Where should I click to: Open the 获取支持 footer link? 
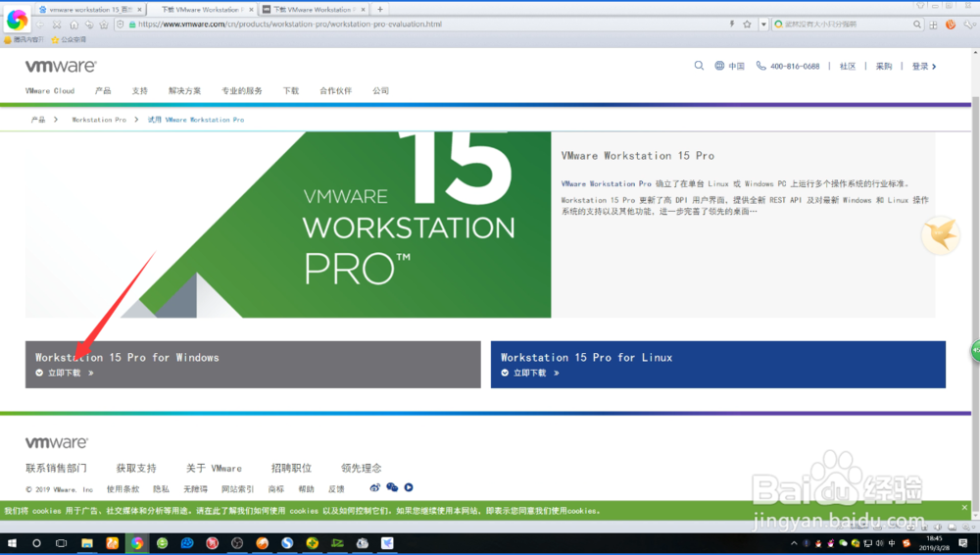coord(136,468)
